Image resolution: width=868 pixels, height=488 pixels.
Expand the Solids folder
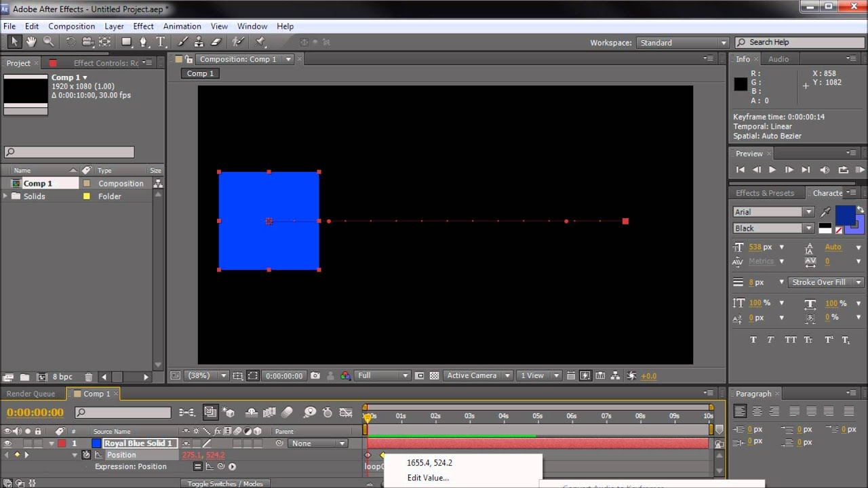point(6,196)
